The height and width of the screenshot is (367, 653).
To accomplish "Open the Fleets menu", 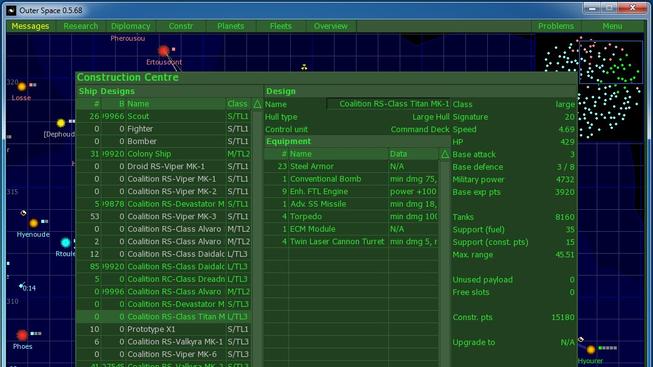I will coord(281,26).
